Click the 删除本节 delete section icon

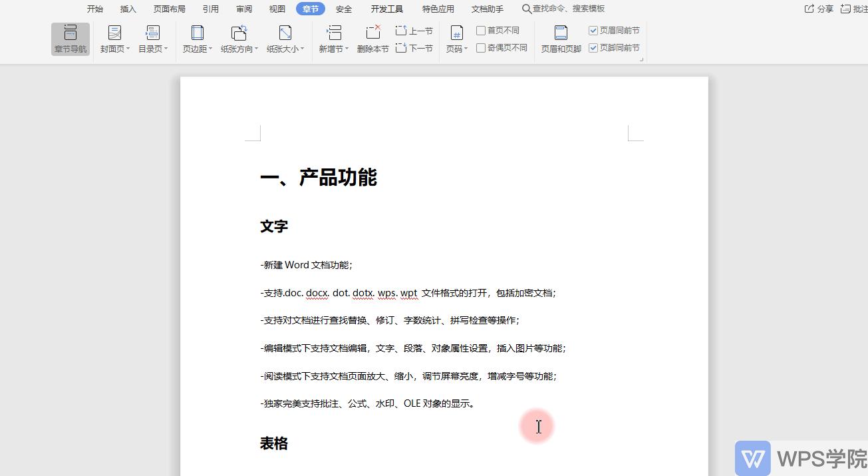[x=372, y=38]
